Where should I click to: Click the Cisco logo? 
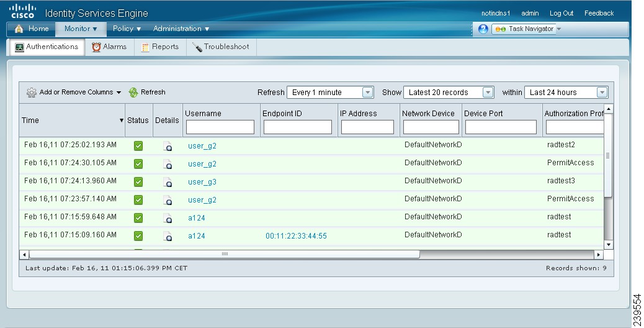coord(22,11)
